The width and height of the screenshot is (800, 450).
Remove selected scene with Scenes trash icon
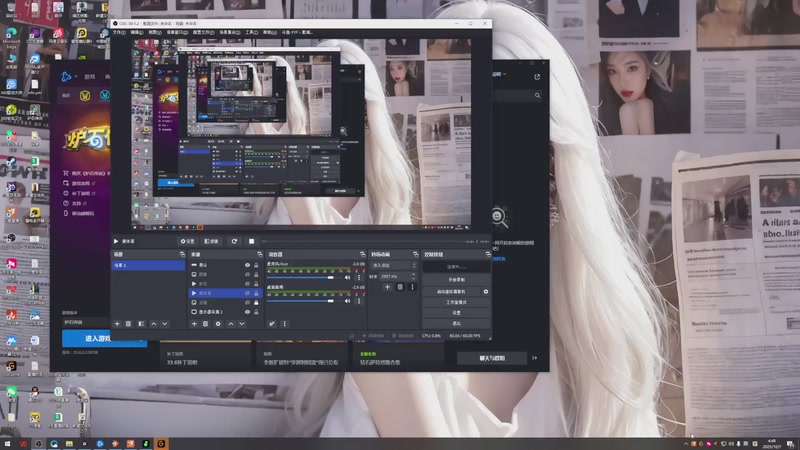point(129,324)
